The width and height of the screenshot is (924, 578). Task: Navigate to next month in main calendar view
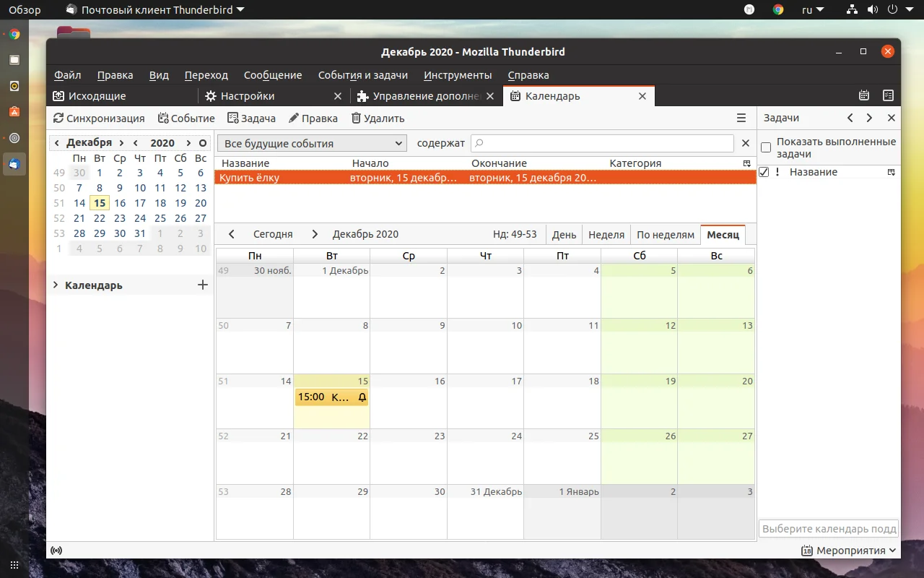pyautogui.click(x=315, y=234)
